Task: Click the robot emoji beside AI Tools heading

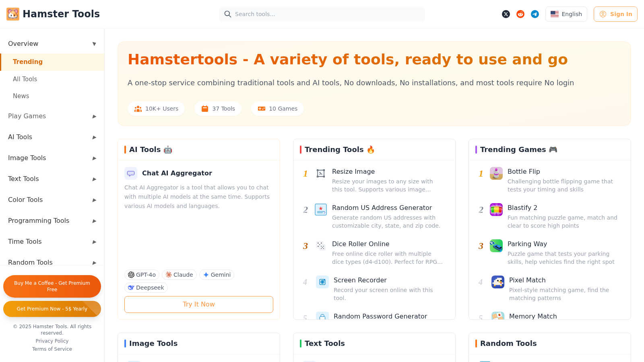Action: click(168, 150)
